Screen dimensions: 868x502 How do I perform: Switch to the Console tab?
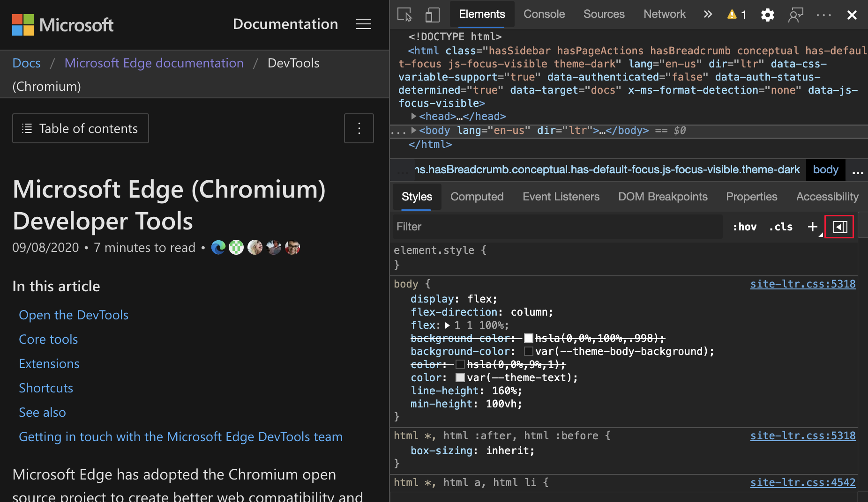[544, 14]
